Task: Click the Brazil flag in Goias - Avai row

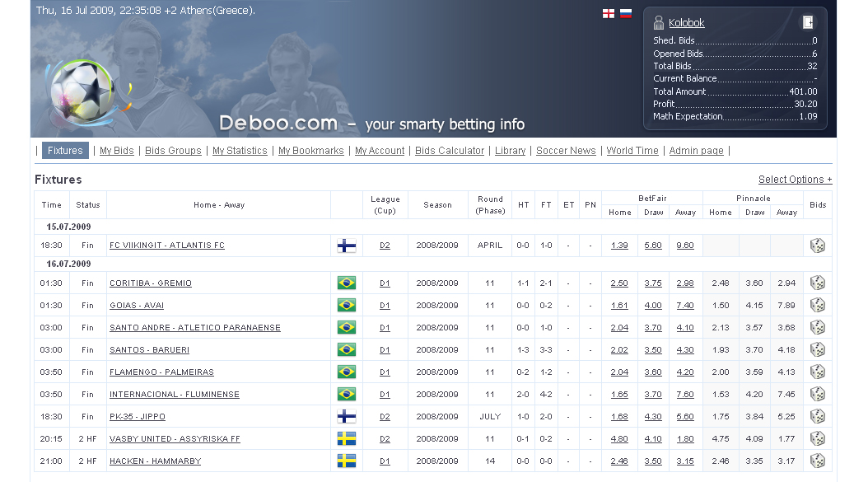Action: (347, 305)
